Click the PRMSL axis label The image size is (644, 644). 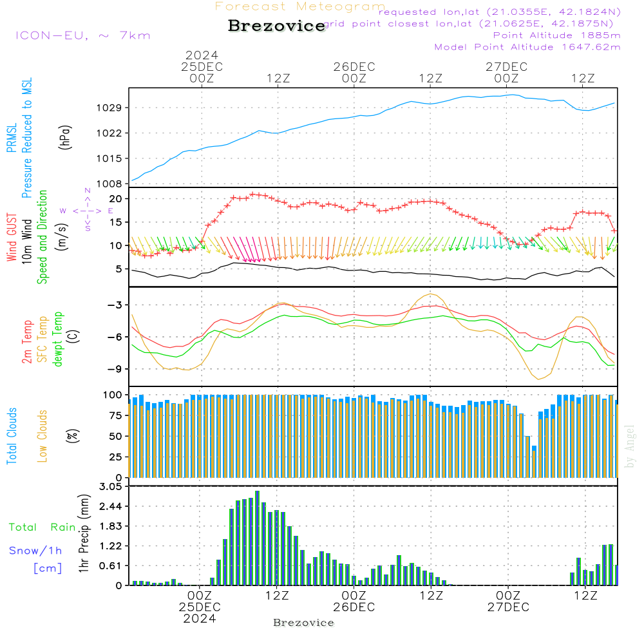(x=12, y=138)
